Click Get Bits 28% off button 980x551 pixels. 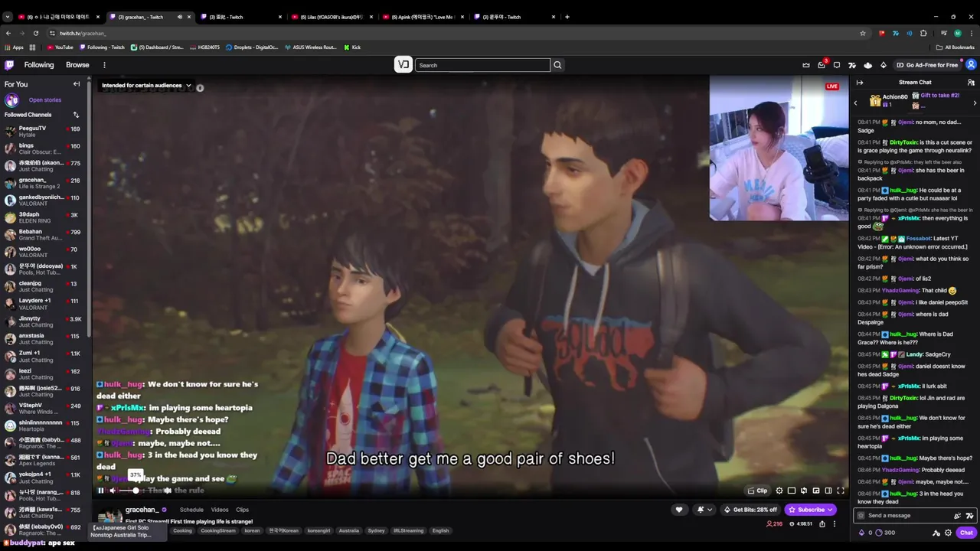coord(750,510)
